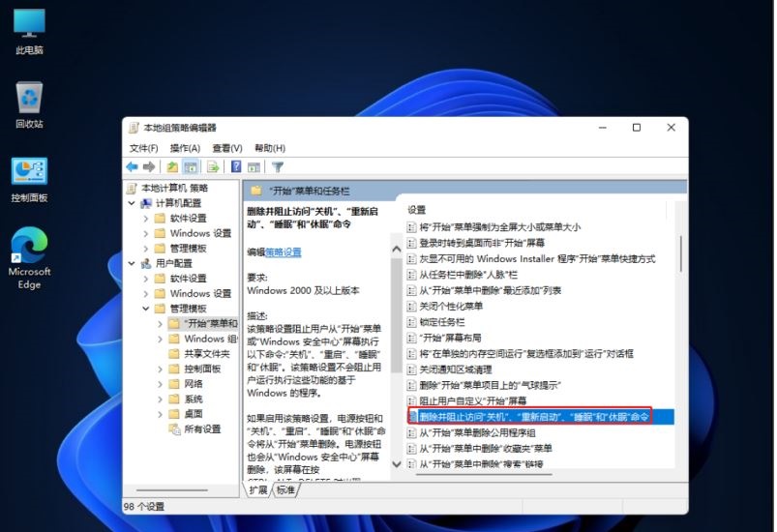Image resolution: width=777 pixels, height=532 pixels.
Task: Click the description pane scroll-down arrow
Action: [397, 464]
